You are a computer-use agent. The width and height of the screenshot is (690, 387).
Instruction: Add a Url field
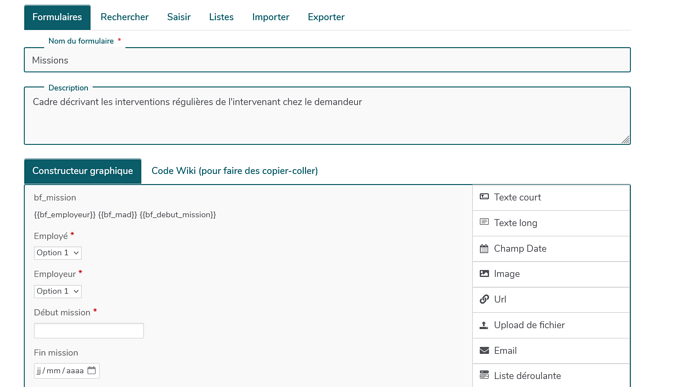(x=551, y=300)
